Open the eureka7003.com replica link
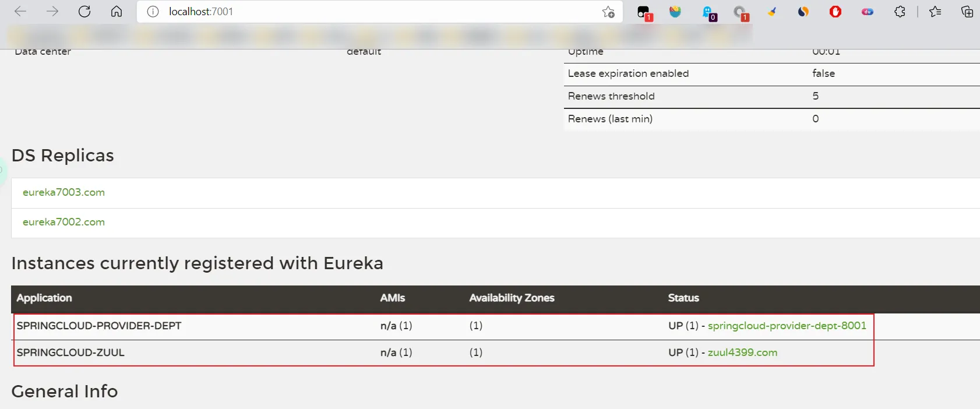 pyautogui.click(x=64, y=192)
